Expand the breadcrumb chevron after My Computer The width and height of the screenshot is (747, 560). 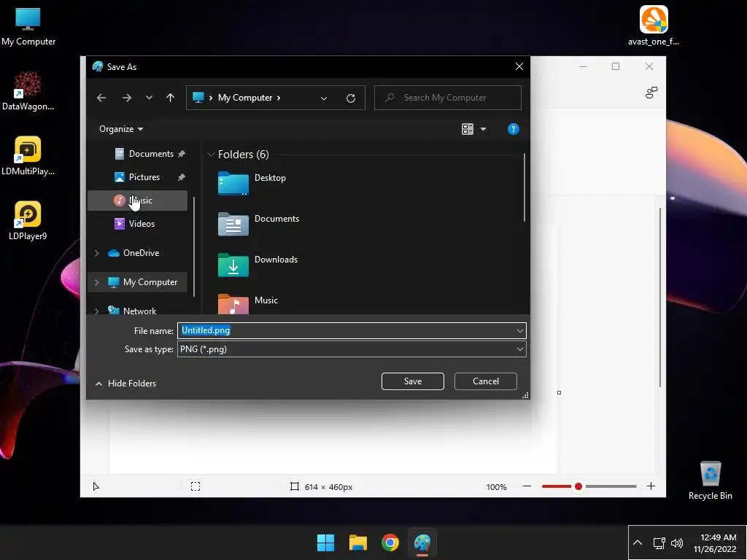[x=279, y=98]
